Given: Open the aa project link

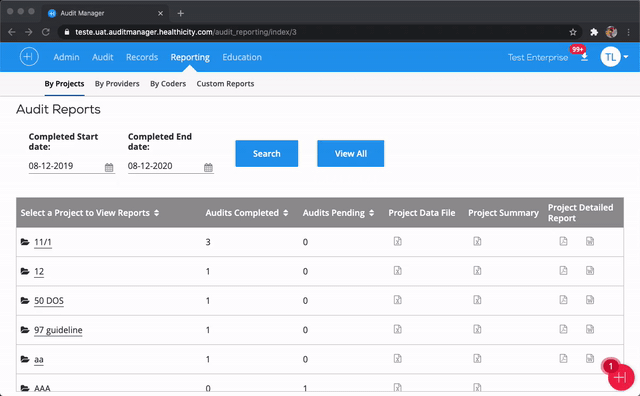Looking at the screenshot, I should (39, 359).
